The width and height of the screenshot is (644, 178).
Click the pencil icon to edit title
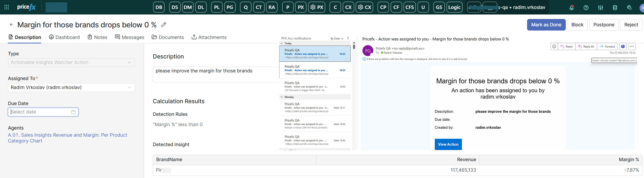point(164,25)
